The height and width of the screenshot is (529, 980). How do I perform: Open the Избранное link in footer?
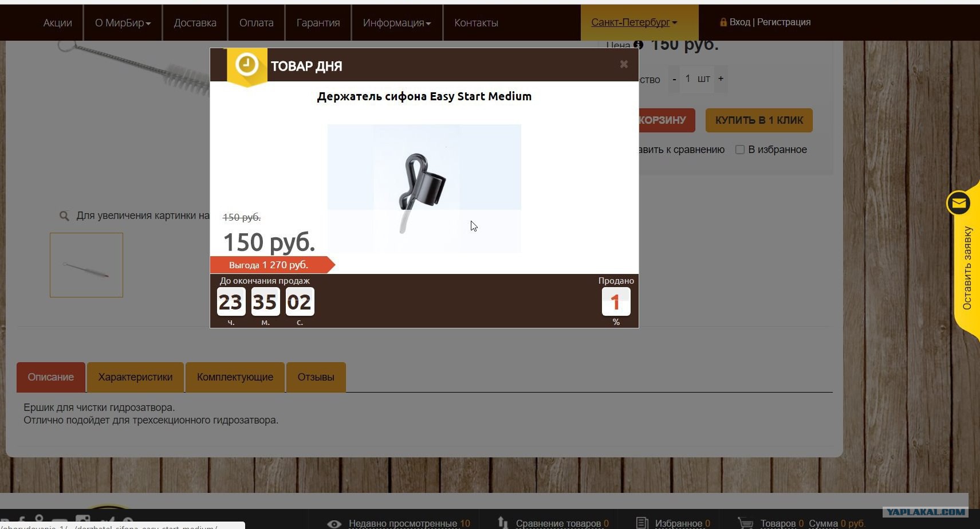click(x=679, y=524)
